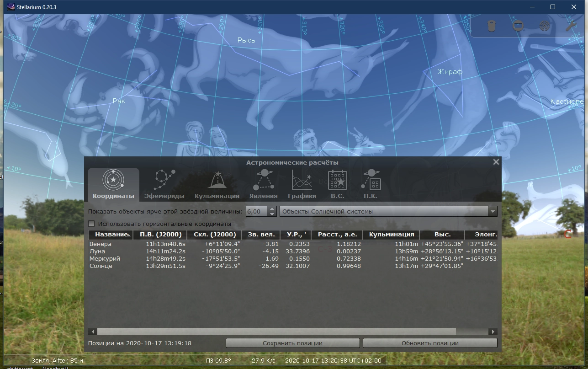
Task: Click Сохранить позиции button
Action: (292, 343)
